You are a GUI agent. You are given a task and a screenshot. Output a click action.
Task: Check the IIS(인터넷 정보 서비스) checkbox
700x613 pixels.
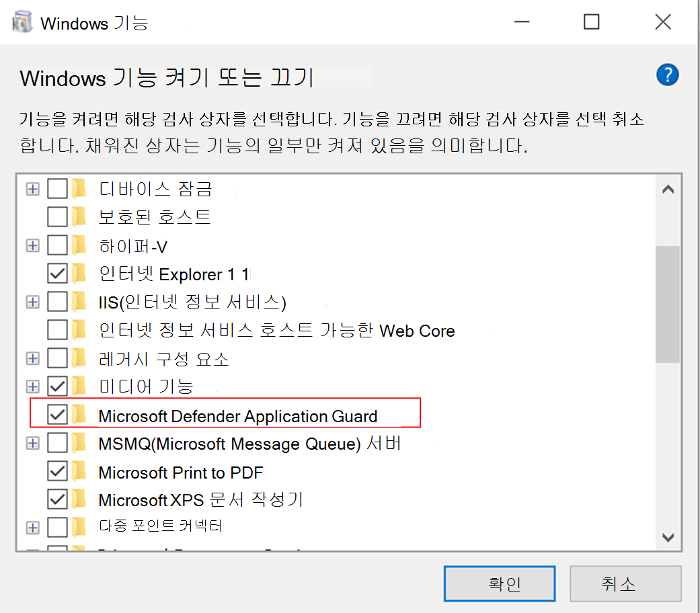[57, 302]
